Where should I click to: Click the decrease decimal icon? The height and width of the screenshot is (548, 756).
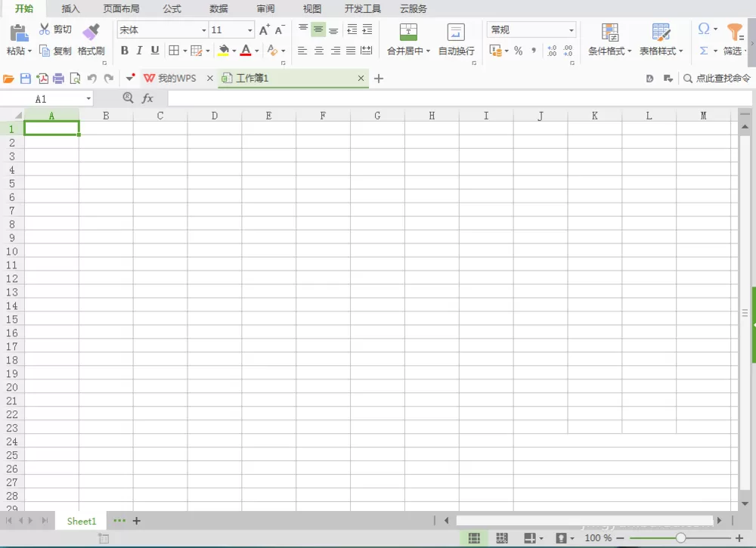(x=568, y=50)
